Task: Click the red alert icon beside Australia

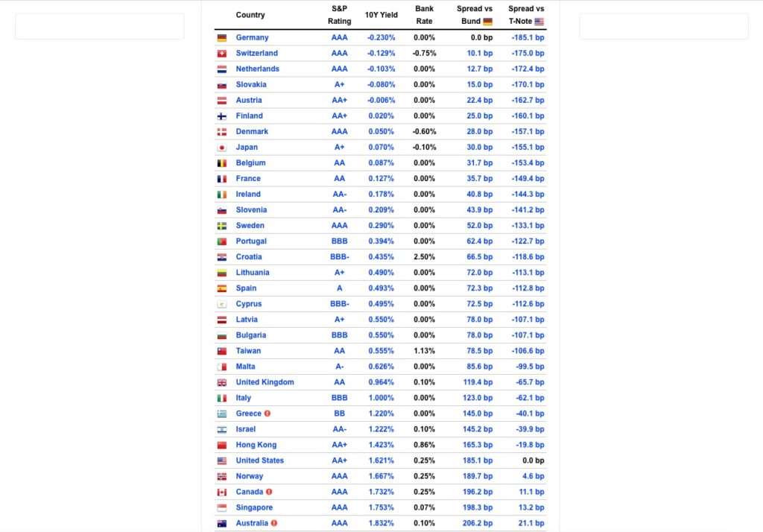Action: [x=274, y=523]
